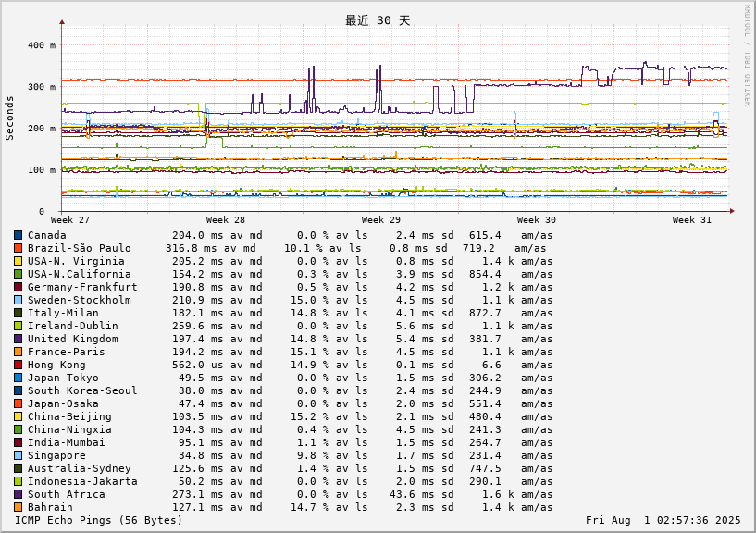Click the '300 m' y-axis label
The height and width of the screenshot is (533, 756).
42,87
